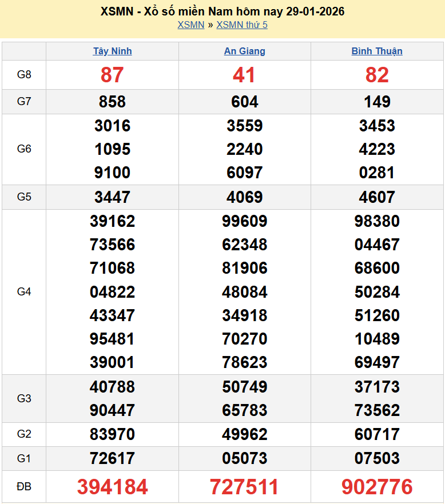Select Tây Ninh G8 number 87
Image resolution: width=445 pixels, height=504 pixels.
(112, 75)
